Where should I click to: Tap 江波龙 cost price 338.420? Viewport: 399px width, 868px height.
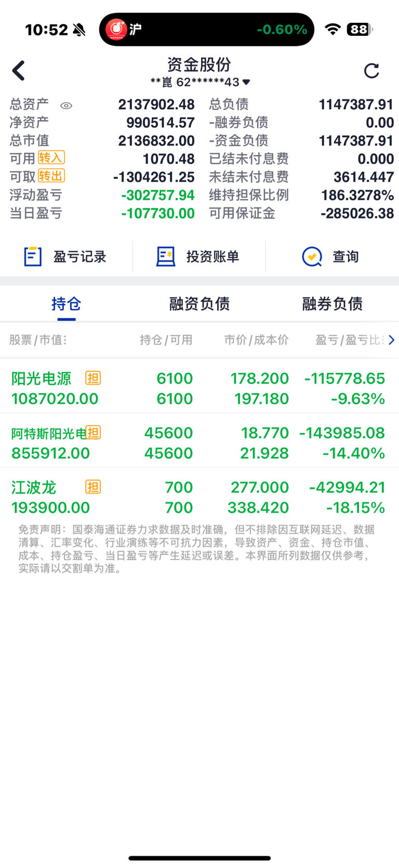tap(258, 508)
